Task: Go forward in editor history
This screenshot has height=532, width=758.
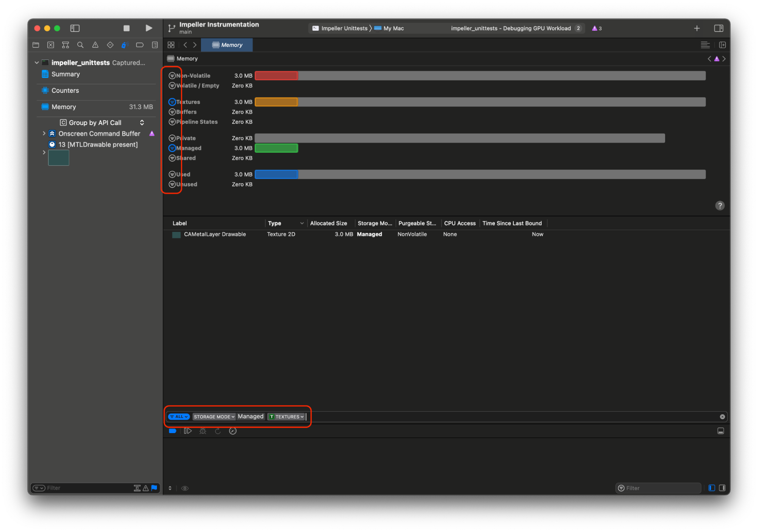Action: [195, 45]
